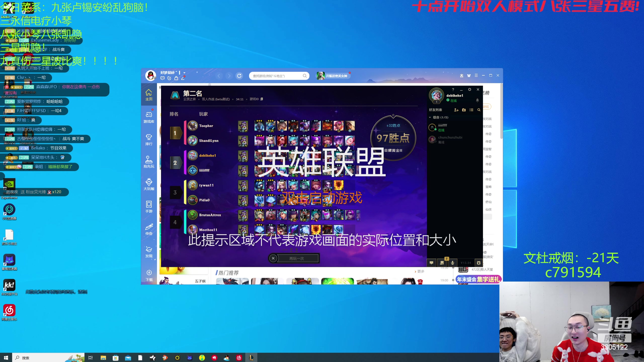Open customer service headset icon in title bar
Viewport: 644px width, 362px height.
[462, 75]
